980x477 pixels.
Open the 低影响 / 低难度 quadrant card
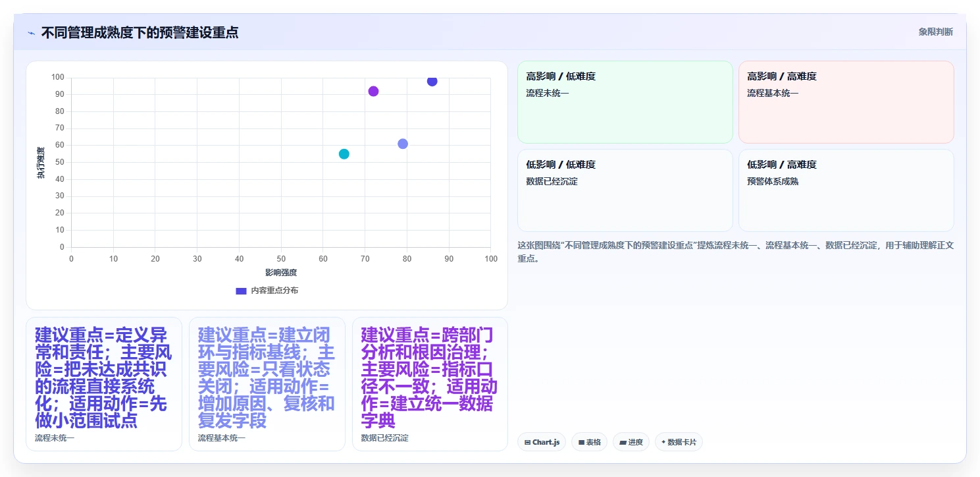625,190
